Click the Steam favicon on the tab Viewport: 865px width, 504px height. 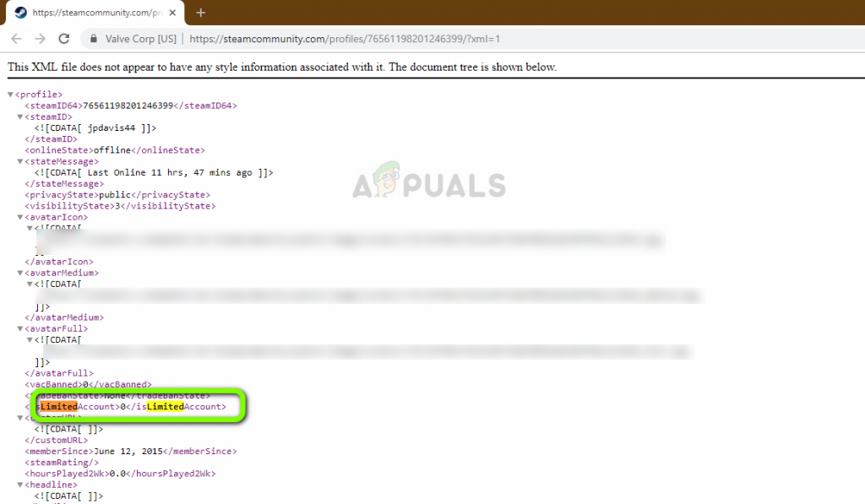21,13
